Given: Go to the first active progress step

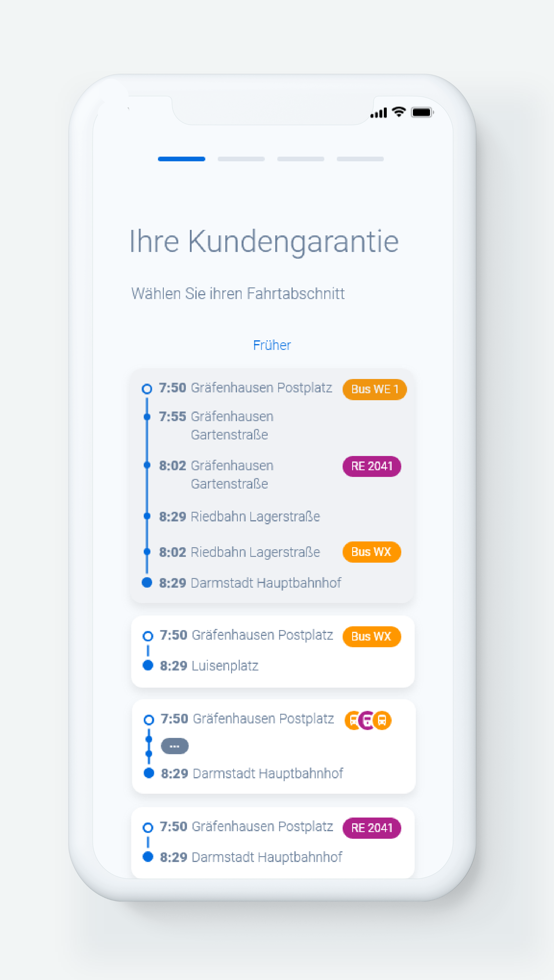Looking at the screenshot, I should (x=181, y=159).
